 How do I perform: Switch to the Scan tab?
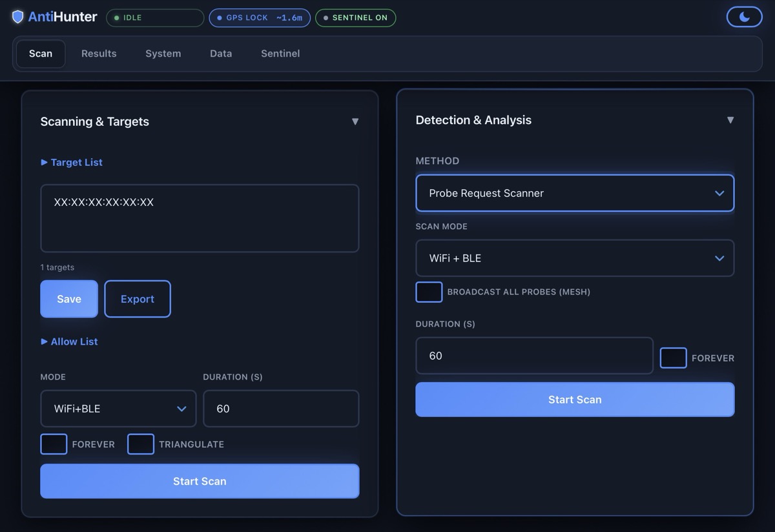click(41, 54)
